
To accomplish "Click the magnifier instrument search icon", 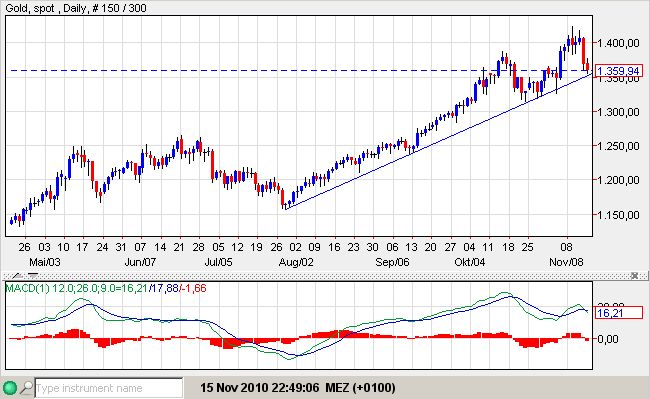I will [x=27, y=388].
